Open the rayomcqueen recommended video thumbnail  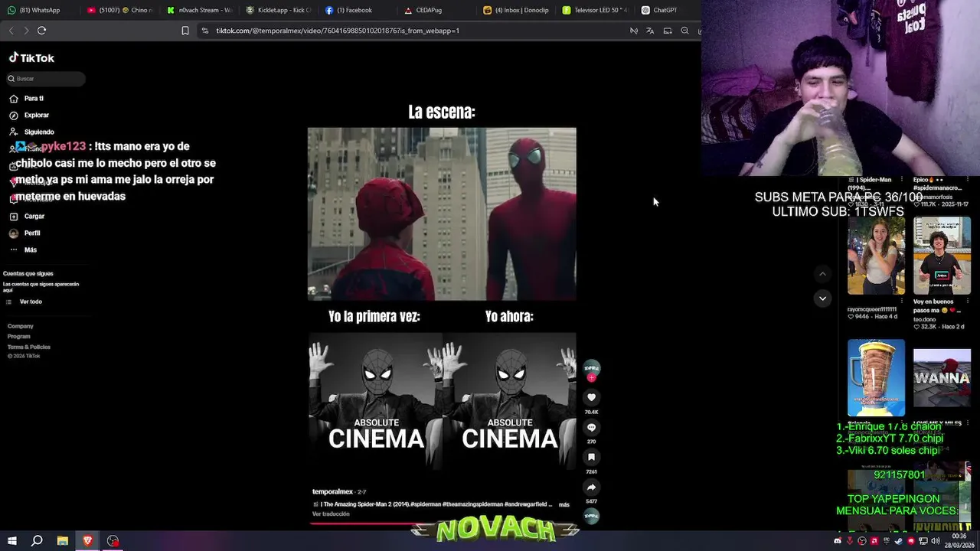876,256
